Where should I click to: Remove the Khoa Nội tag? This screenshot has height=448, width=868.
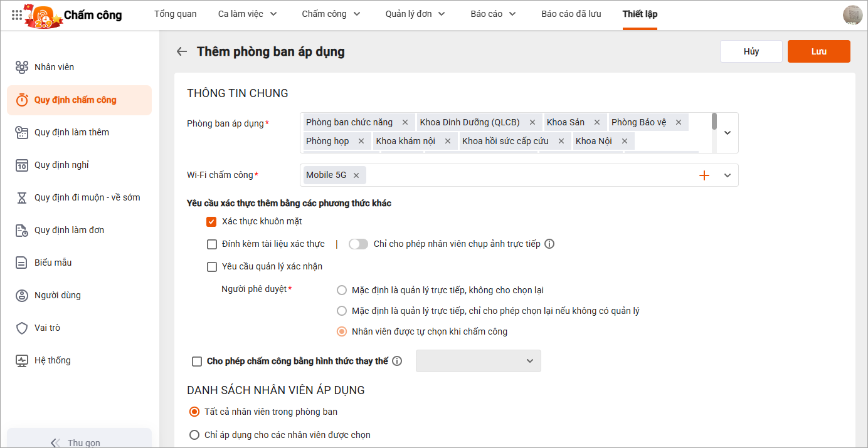[625, 141]
